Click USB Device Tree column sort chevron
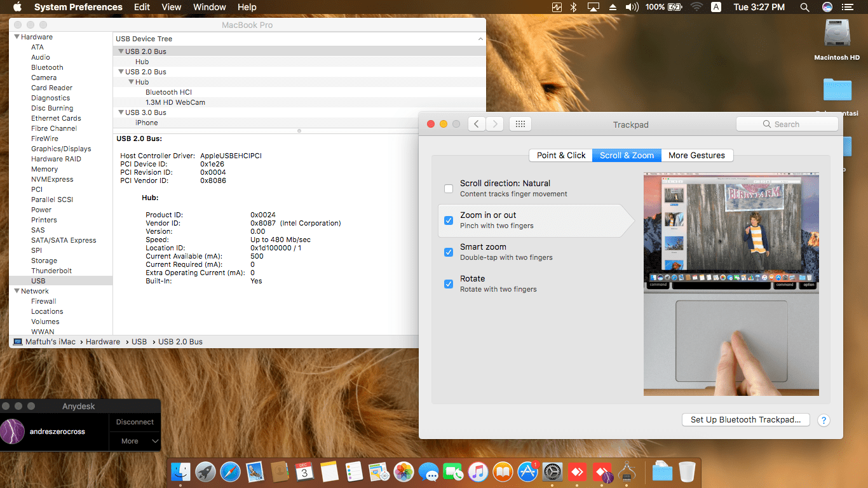 (x=480, y=39)
